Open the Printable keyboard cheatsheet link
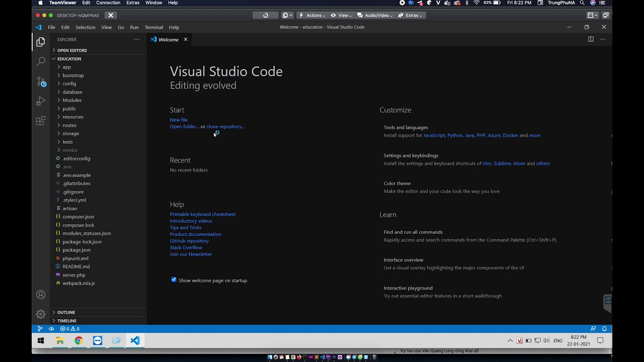 (203, 214)
